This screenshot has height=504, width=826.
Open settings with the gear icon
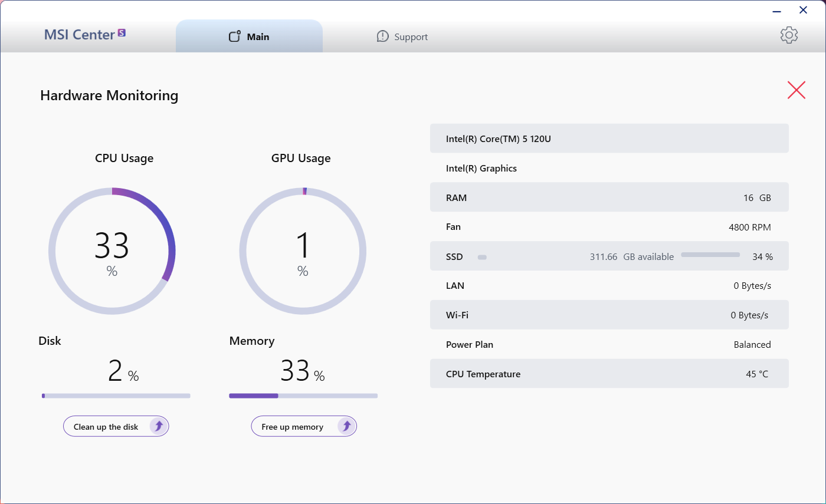click(x=789, y=35)
